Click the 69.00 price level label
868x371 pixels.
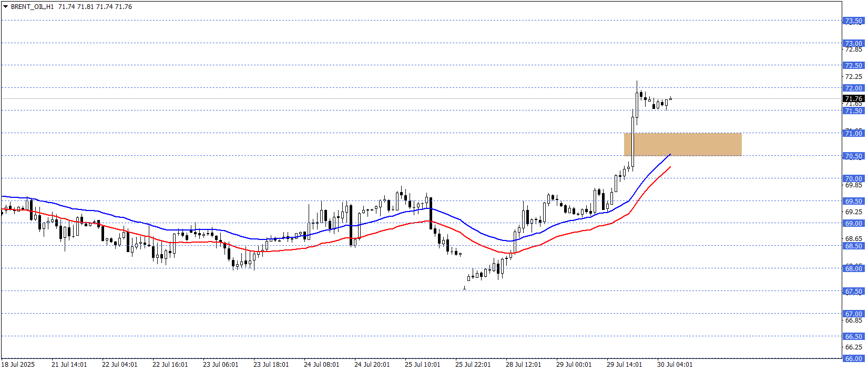coord(853,223)
